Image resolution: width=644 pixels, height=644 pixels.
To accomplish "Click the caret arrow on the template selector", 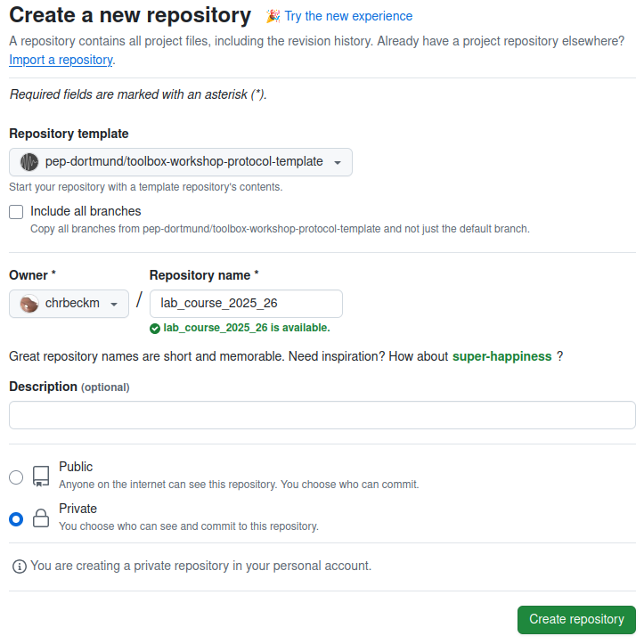I will coord(338,163).
